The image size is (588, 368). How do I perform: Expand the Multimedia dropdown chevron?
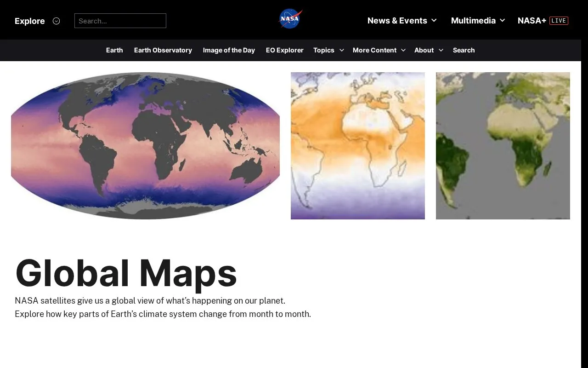502,21
